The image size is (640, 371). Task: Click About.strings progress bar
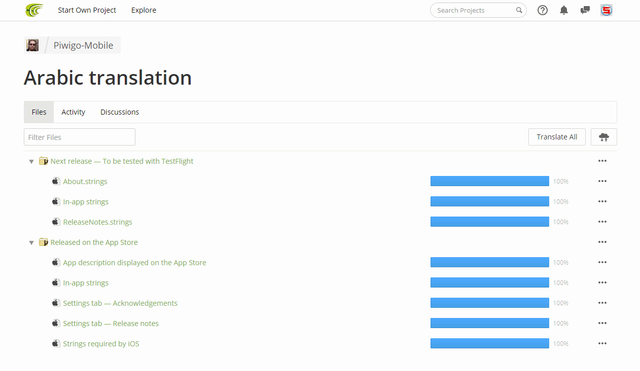pyautogui.click(x=489, y=181)
